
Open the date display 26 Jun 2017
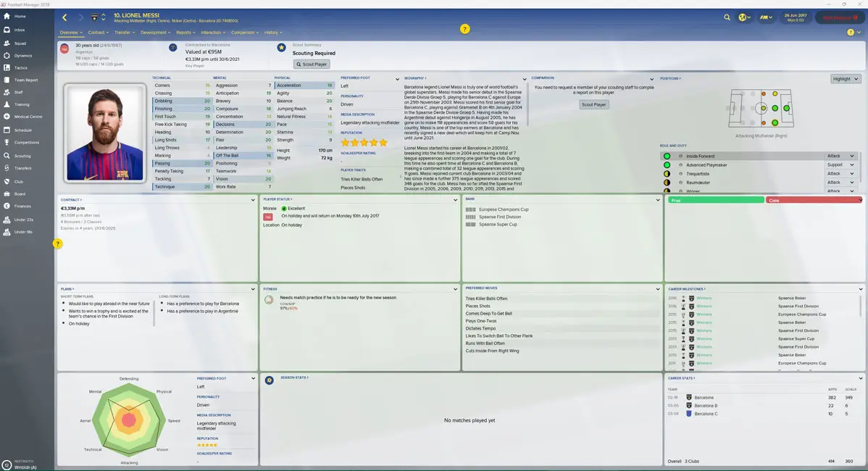click(x=796, y=17)
